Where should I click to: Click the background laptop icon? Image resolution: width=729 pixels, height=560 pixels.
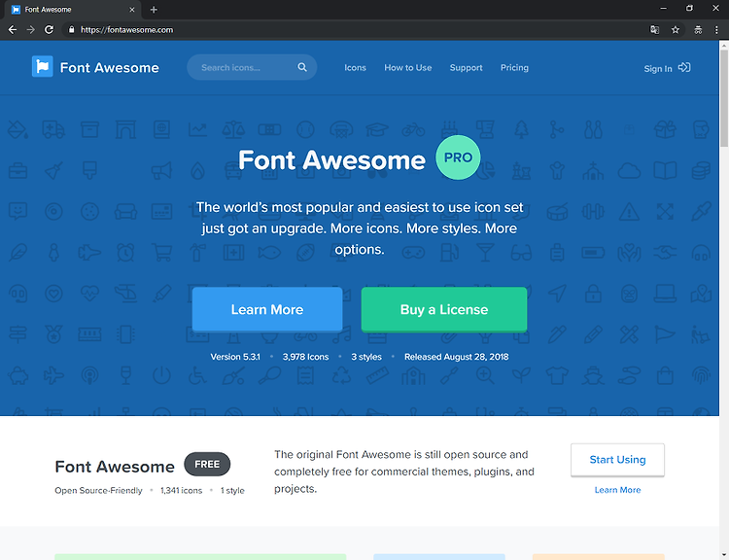(x=665, y=294)
